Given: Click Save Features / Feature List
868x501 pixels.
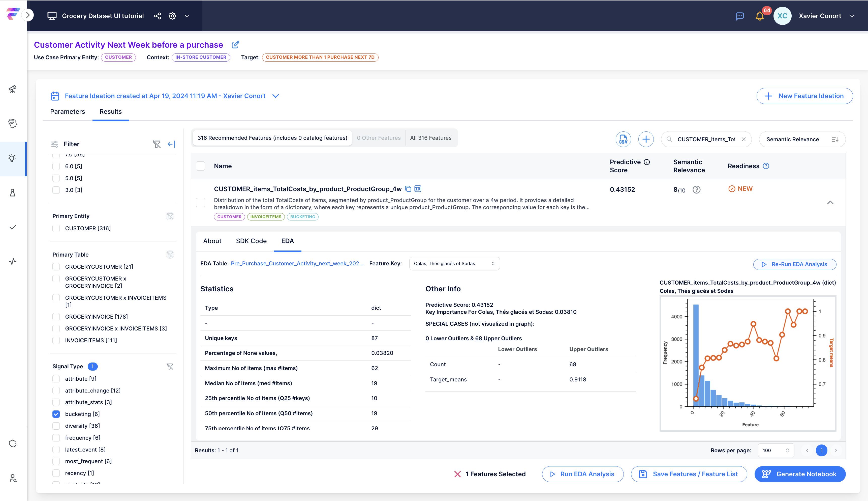Looking at the screenshot, I should tap(689, 474).
